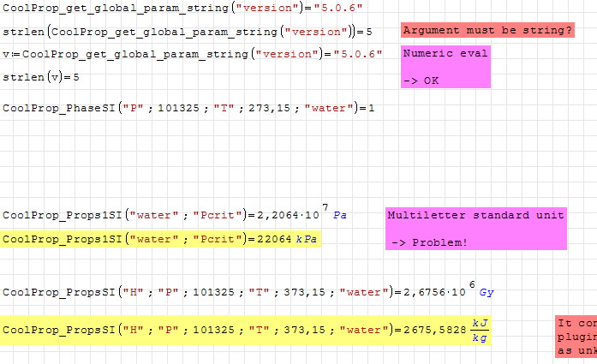Select the 'Multiletter standard unit' problem note
The height and width of the screenshot is (364, 597).
[x=475, y=229]
